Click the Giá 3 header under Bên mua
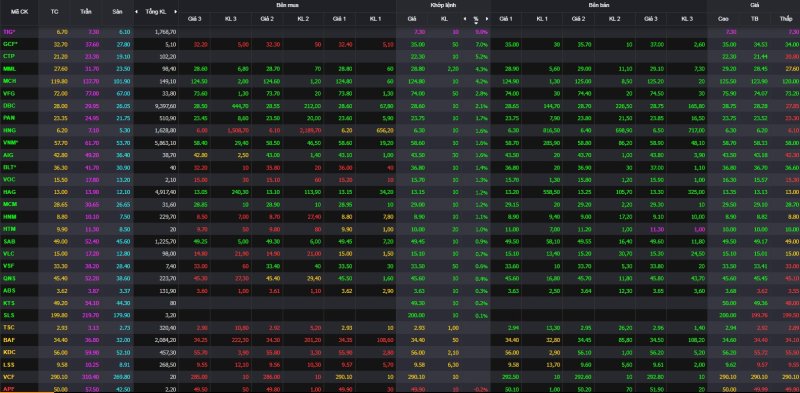800x393 pixels. (194, 19)
